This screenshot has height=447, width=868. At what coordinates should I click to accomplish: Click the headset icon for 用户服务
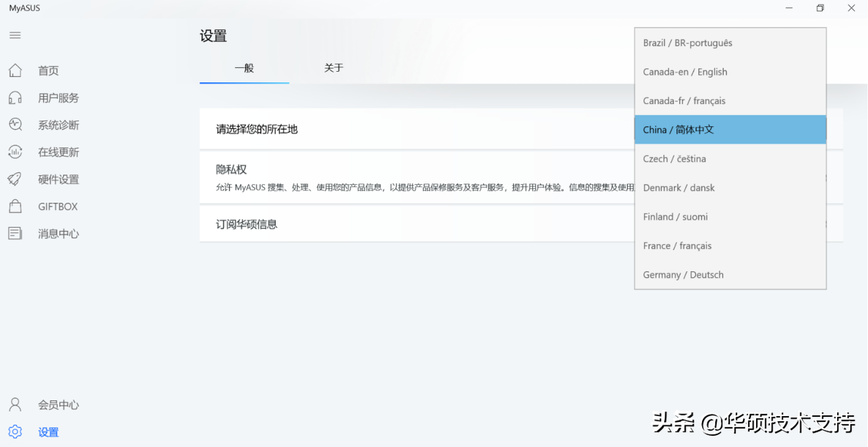coord(15,98)
